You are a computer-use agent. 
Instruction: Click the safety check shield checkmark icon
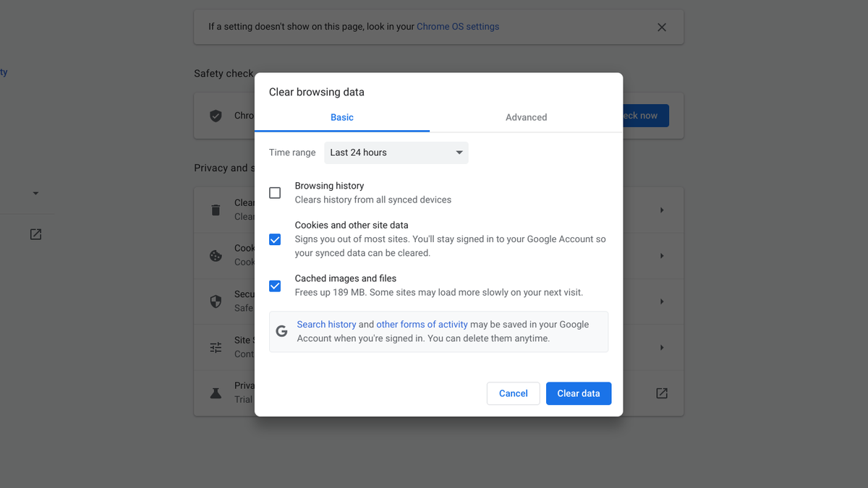[215, 115]
